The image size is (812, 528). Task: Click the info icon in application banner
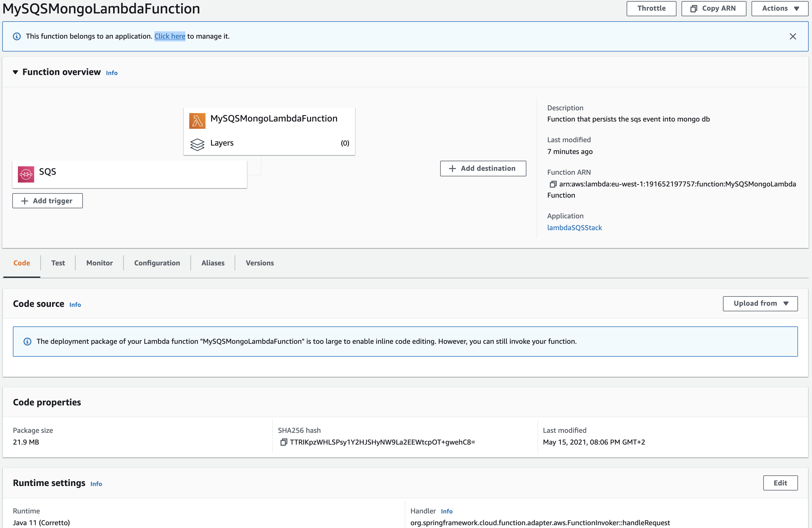(x=17, y=36)
